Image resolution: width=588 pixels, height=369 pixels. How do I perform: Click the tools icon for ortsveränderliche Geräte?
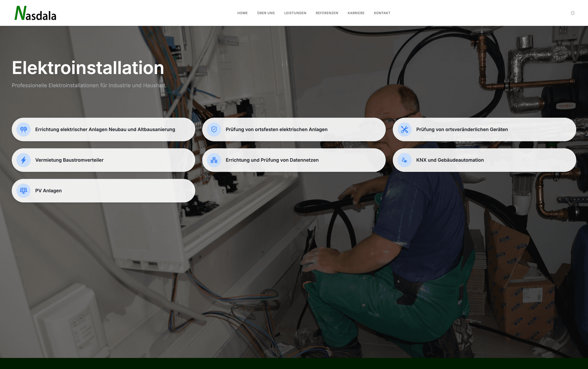404,130
